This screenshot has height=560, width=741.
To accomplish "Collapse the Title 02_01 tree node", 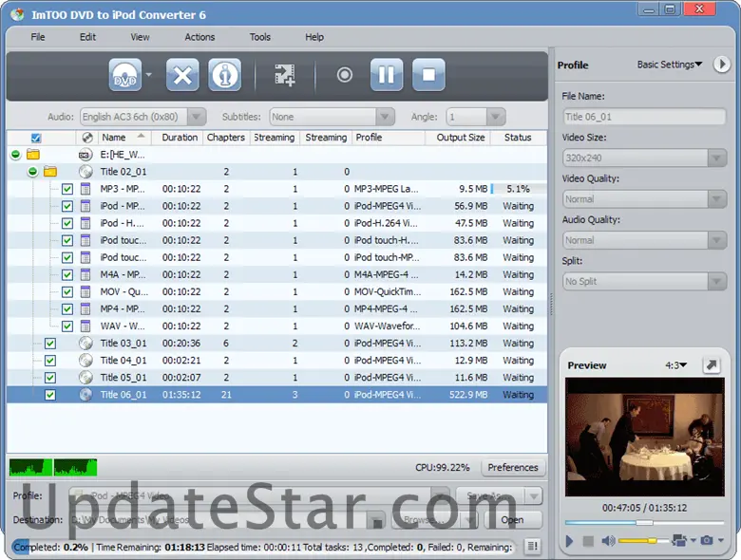I will (x=32, y=172).
